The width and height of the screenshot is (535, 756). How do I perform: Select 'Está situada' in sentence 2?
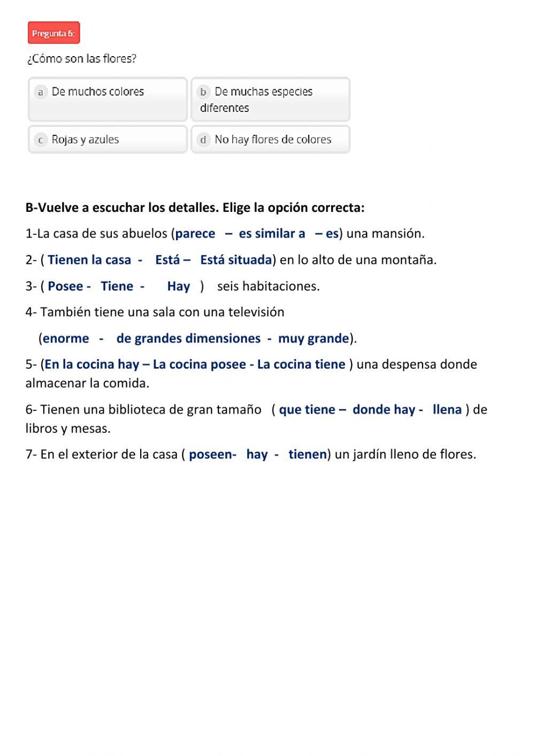pyautogui.click(x=236, y=260)
